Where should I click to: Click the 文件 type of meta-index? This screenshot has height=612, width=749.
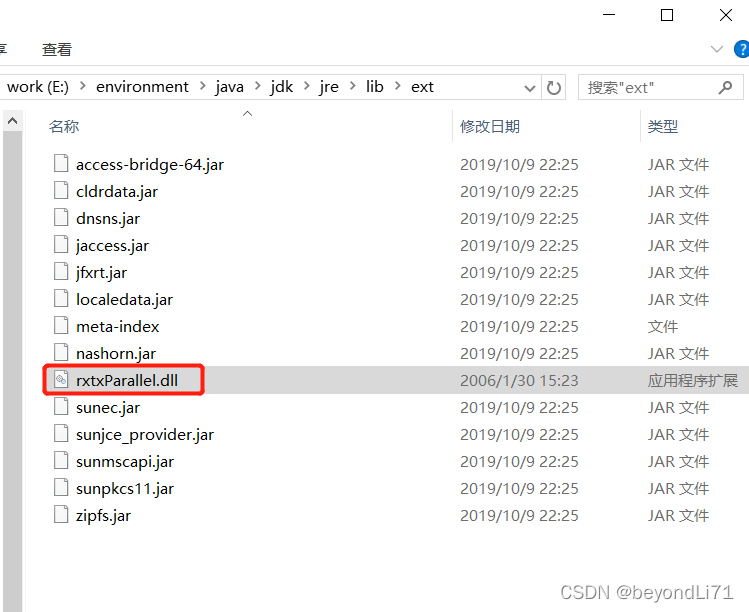(x=663, y=326)
